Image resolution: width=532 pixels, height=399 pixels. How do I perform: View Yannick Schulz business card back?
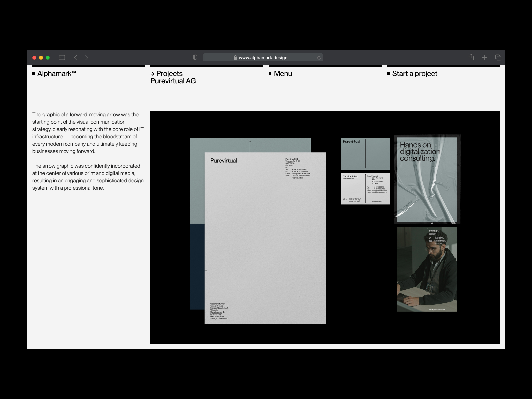point(365,189)
